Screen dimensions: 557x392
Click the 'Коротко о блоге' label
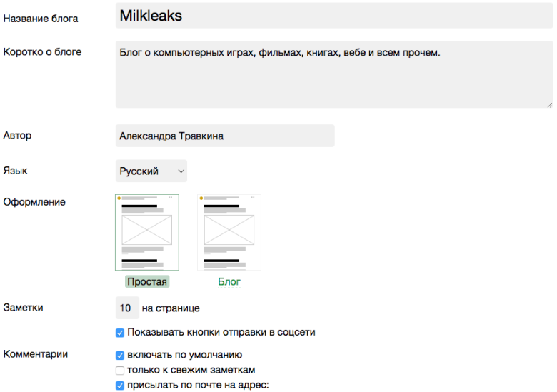[x=42, y=52]
